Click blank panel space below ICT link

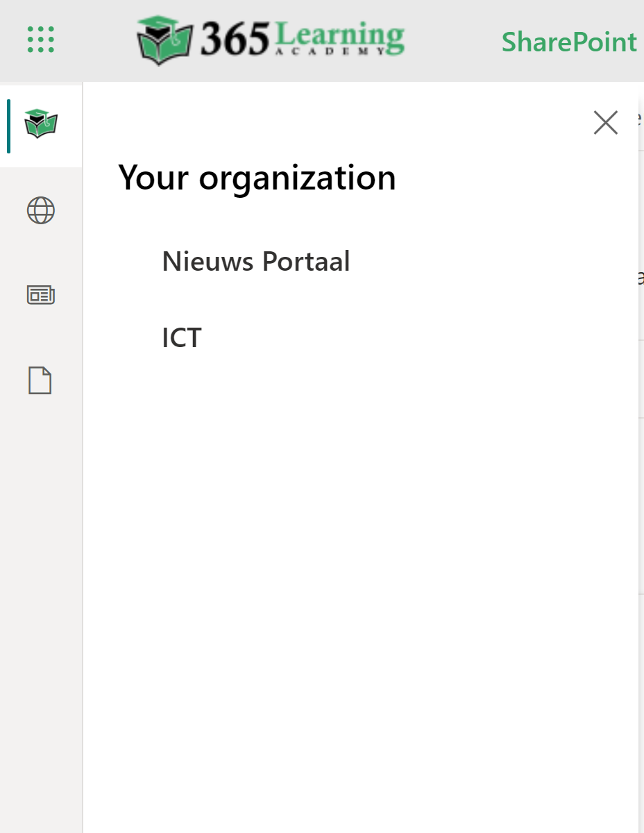point(347,555)
